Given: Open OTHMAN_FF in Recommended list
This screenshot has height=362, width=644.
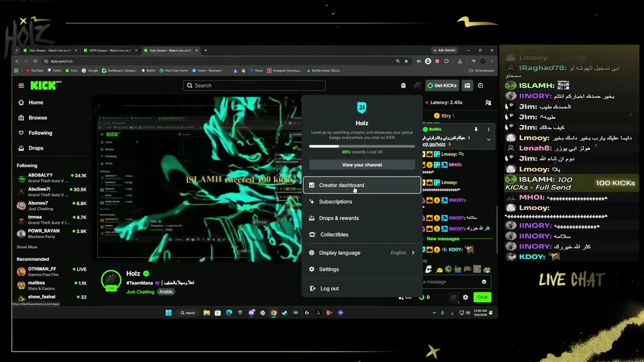Looking at the screenshot, I should pos(52,271).
